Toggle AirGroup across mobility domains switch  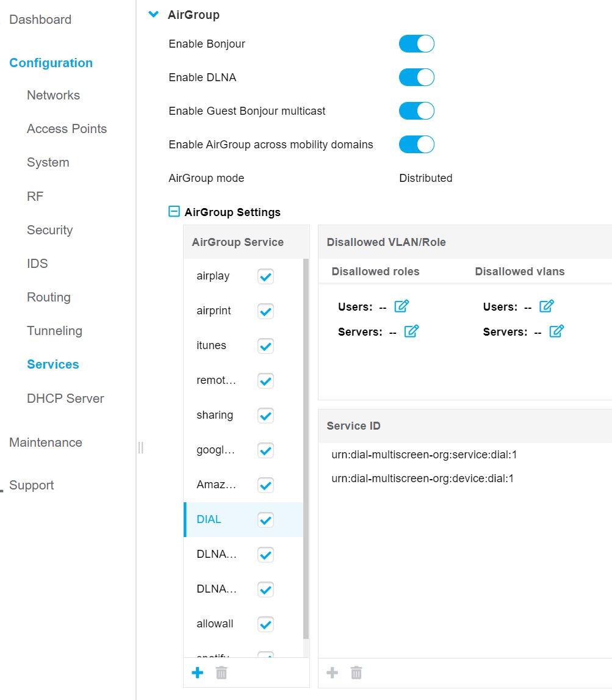[x=417, y=144]
